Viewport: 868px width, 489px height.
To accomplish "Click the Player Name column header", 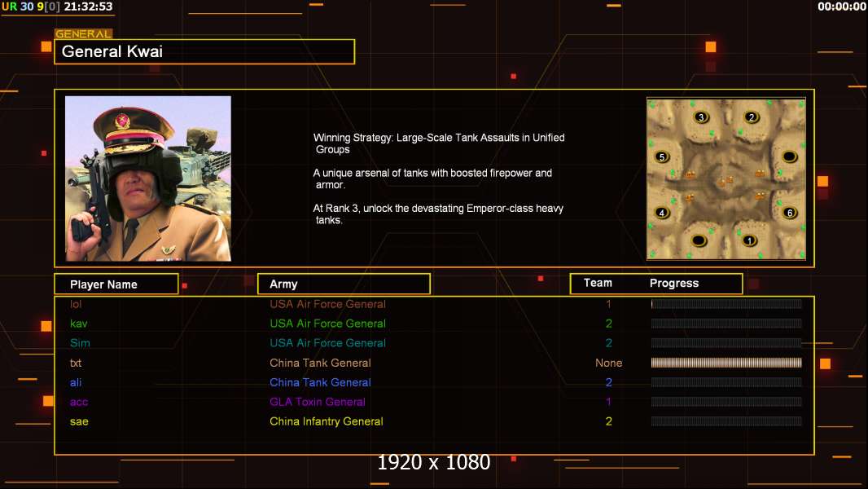I will click(x=116, y=284).
